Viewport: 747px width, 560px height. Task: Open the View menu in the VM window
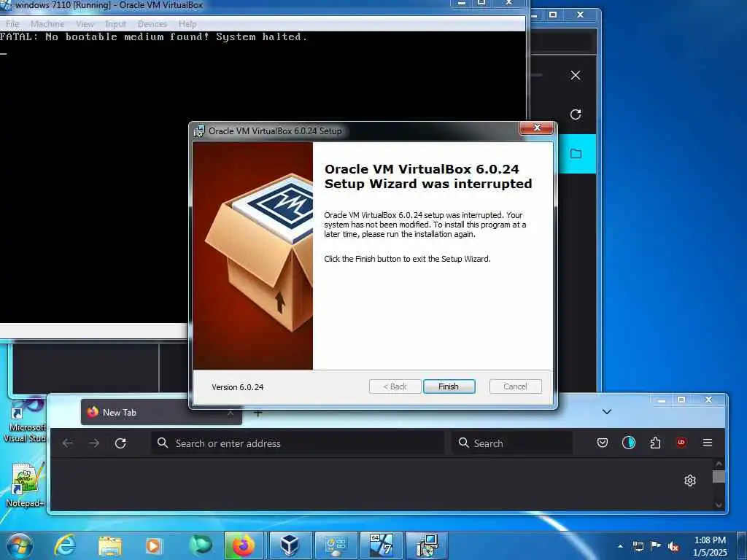tap(85, 24)
